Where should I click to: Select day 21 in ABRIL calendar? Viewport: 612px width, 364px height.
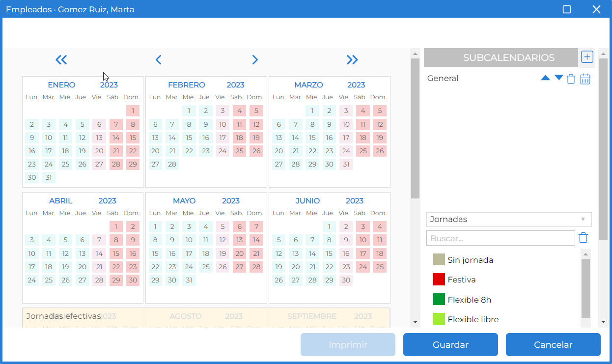(99, 267)
